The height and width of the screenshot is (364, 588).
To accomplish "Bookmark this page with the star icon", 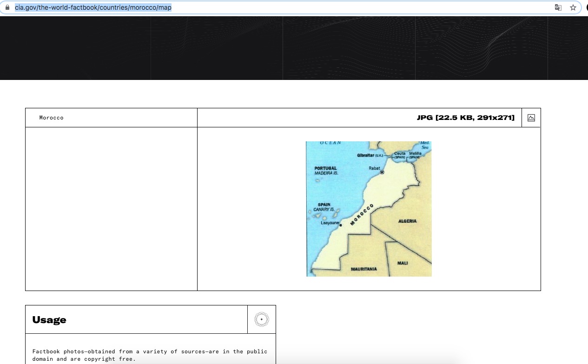I will point(573,8).
